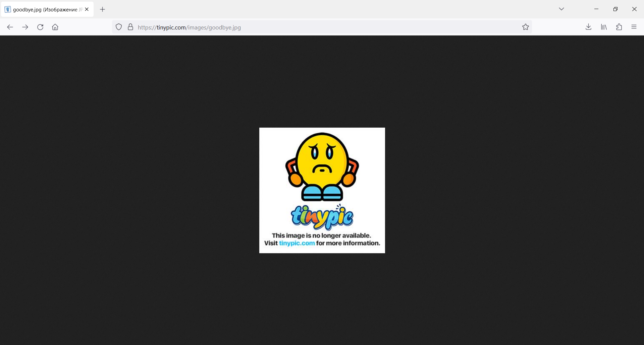
Task: Open the Library bookmarks and history
Action: point(604,27)
